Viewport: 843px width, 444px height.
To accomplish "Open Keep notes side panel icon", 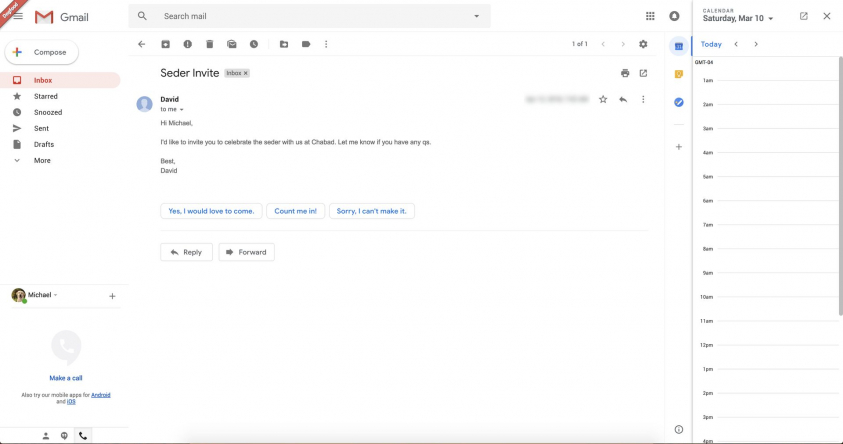I will 678,74.
